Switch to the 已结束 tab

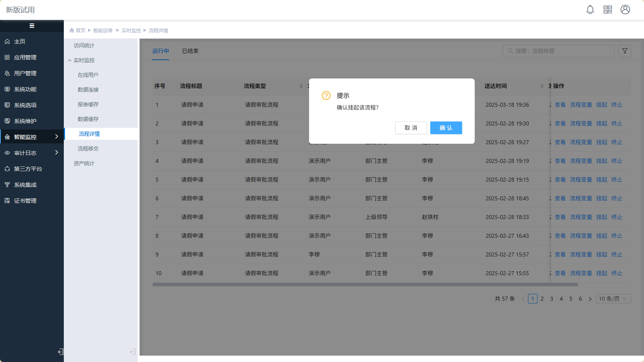coord(190,51)
